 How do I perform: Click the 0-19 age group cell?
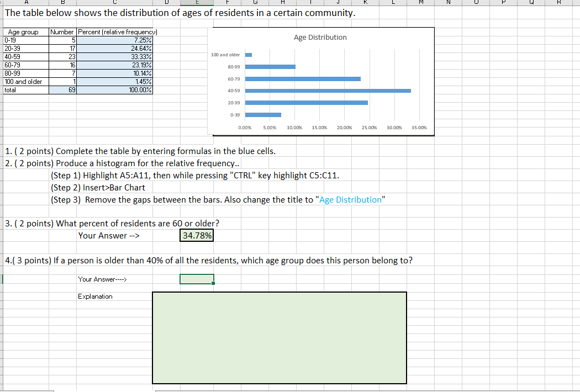26,40
